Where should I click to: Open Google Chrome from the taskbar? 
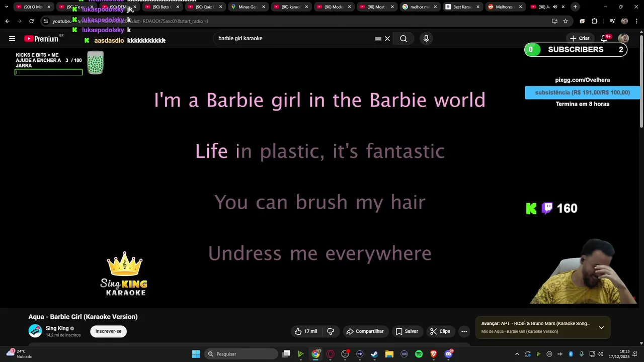315,354
